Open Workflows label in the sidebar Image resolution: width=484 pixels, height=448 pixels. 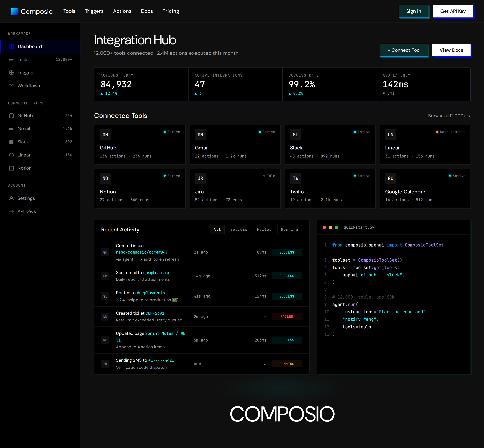29,86
